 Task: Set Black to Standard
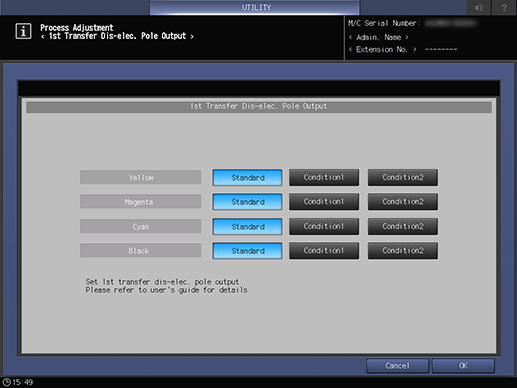click(247, 251)
